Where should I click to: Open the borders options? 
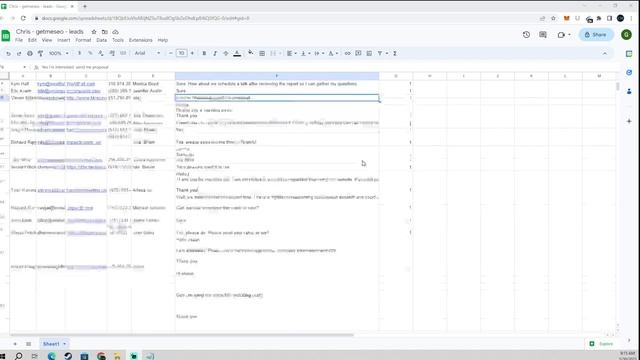pyautogui.click(x=262, y=53)
